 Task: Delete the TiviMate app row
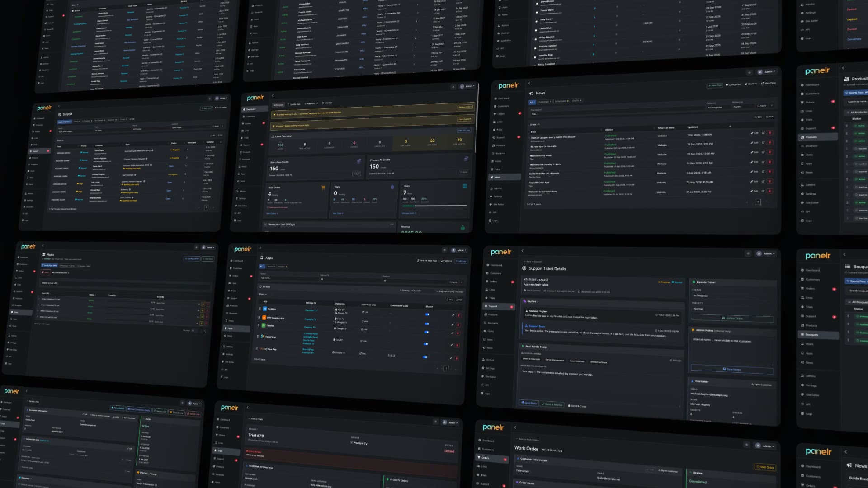pyautogui.click(x=458, y=315)
